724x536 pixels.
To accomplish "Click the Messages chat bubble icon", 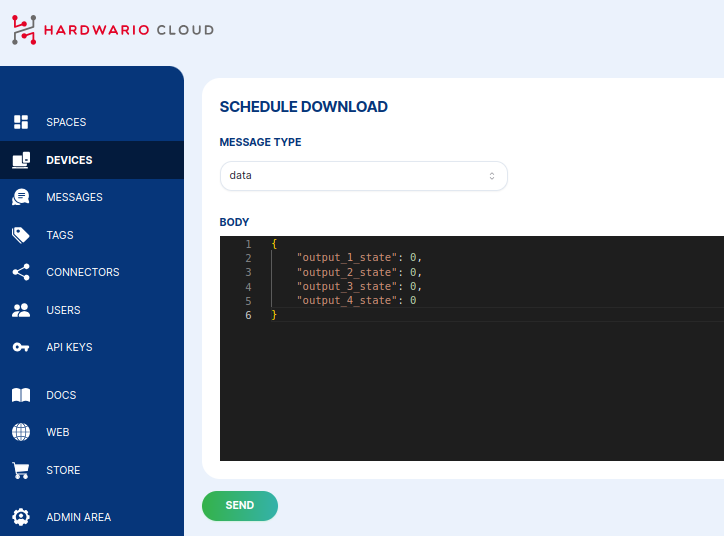I will pyautogui.click(x=20, y=197).
